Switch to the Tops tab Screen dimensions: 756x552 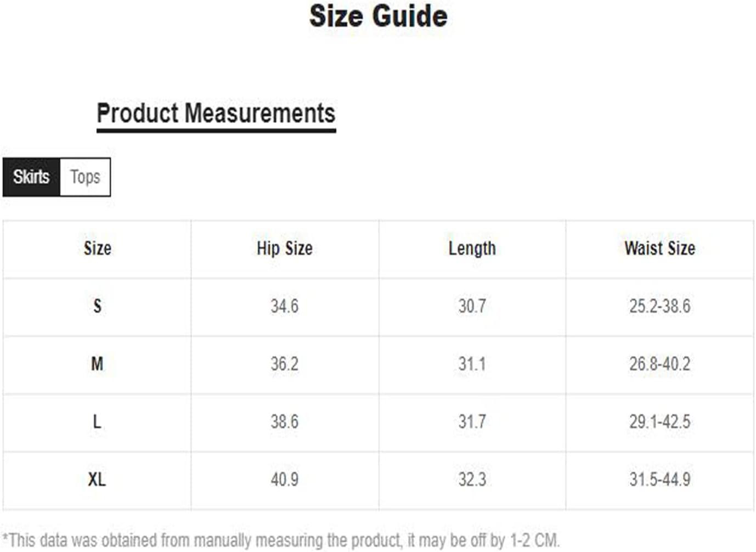click(x=85, y=177)
